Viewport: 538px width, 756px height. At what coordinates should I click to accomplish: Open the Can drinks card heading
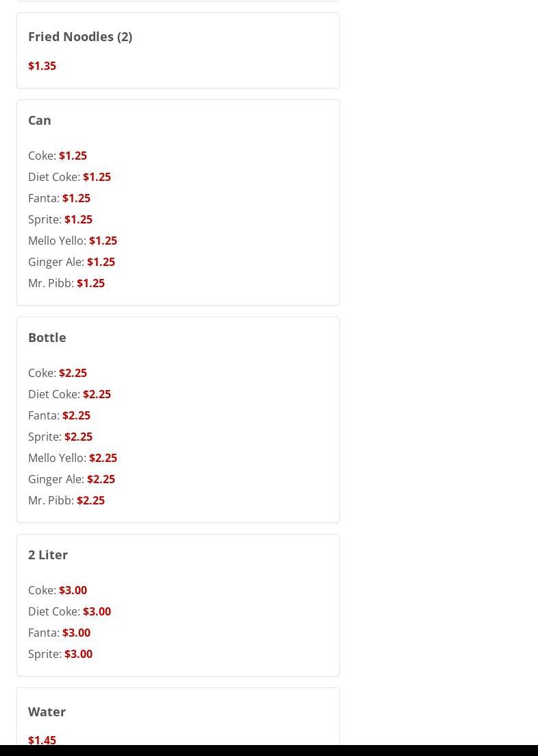click(40, 120)
